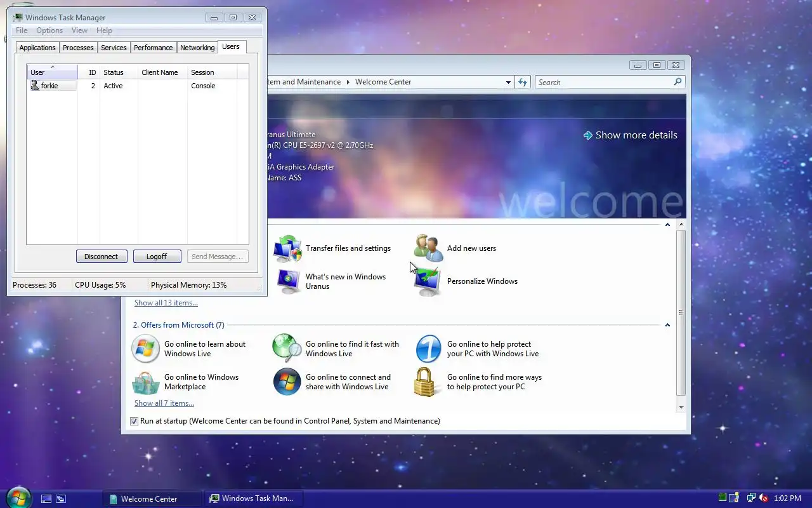Open the Add new users icon
812x508 pixels.
428,248
